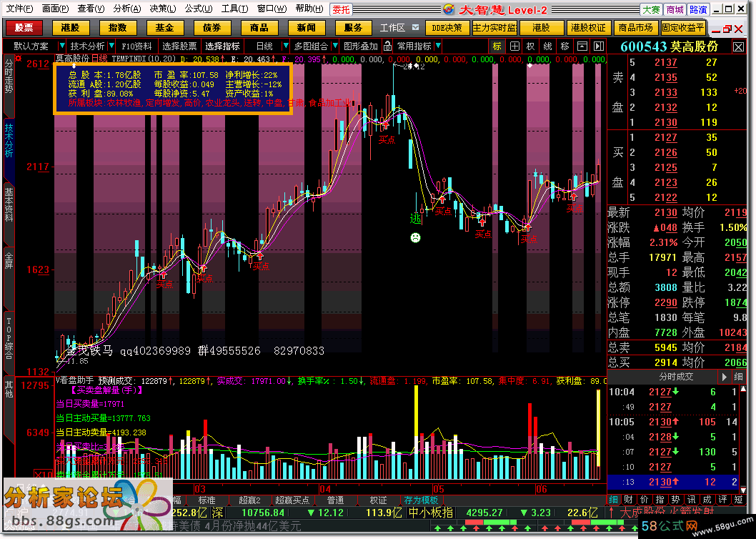Open the 默认方案 dropdown arrow

pyautogui.click(x=61, y=46)
